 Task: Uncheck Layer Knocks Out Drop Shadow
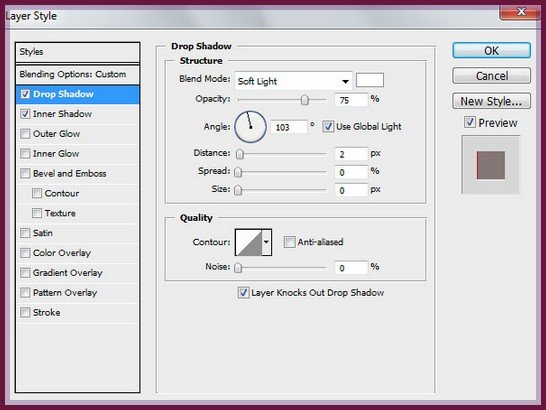point(243,293)
